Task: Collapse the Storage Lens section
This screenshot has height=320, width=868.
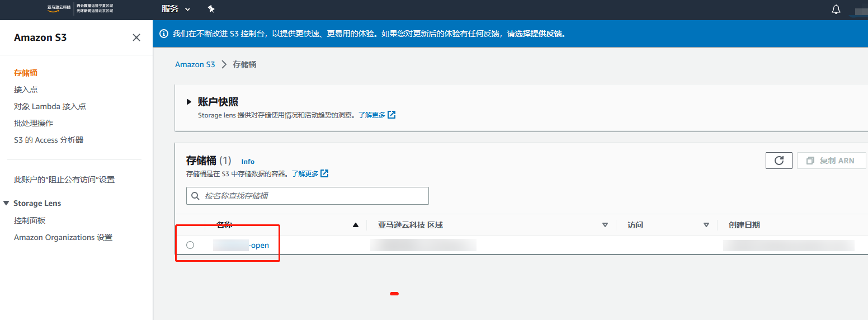Action: [6, 203]
